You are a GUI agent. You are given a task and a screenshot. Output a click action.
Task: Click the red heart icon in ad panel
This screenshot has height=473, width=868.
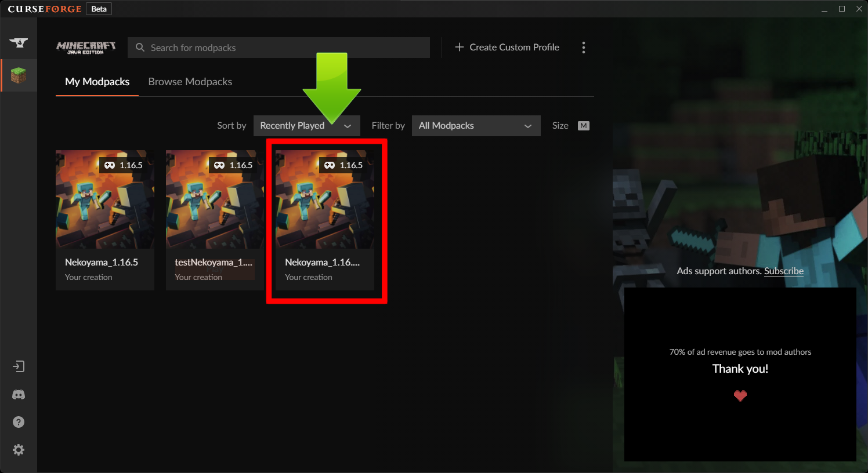coord(740,396)
